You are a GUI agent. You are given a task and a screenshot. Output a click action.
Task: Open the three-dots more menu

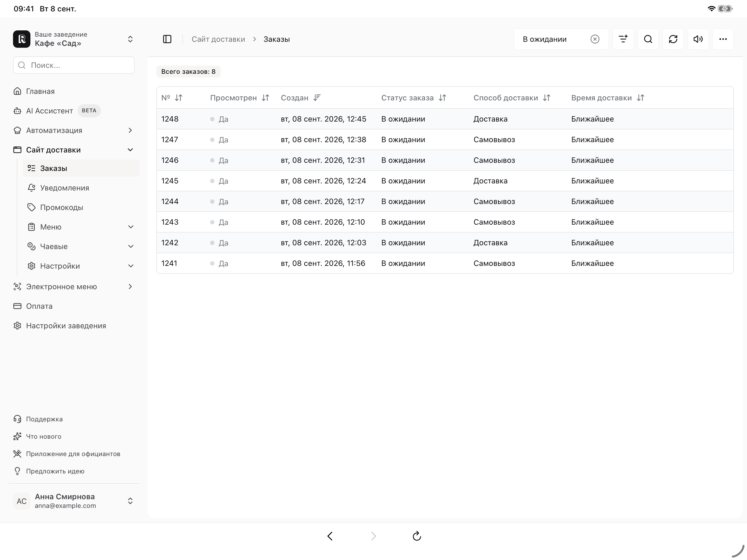pos(723,39)
